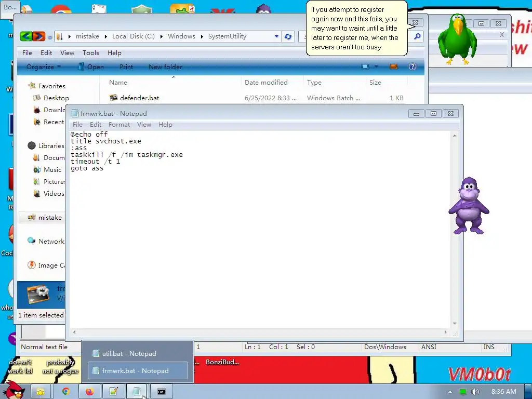Open the volume speaker icon in tray

coord(475,392)
